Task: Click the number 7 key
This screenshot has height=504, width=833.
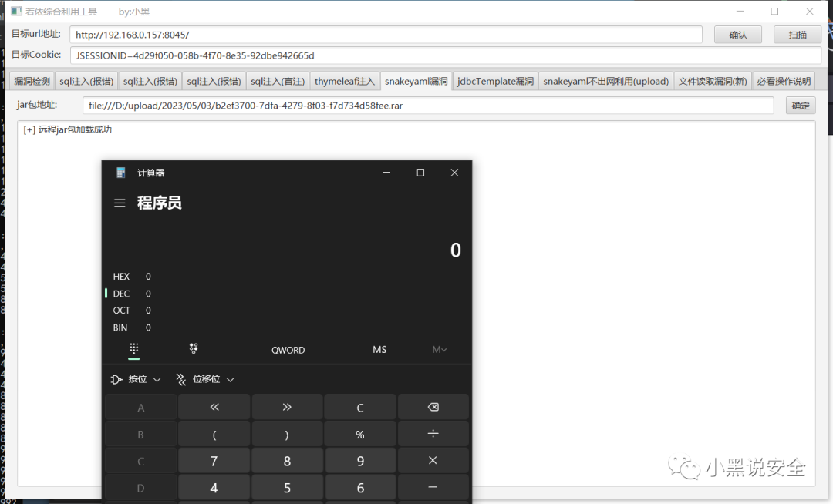Action: (214, 461)
